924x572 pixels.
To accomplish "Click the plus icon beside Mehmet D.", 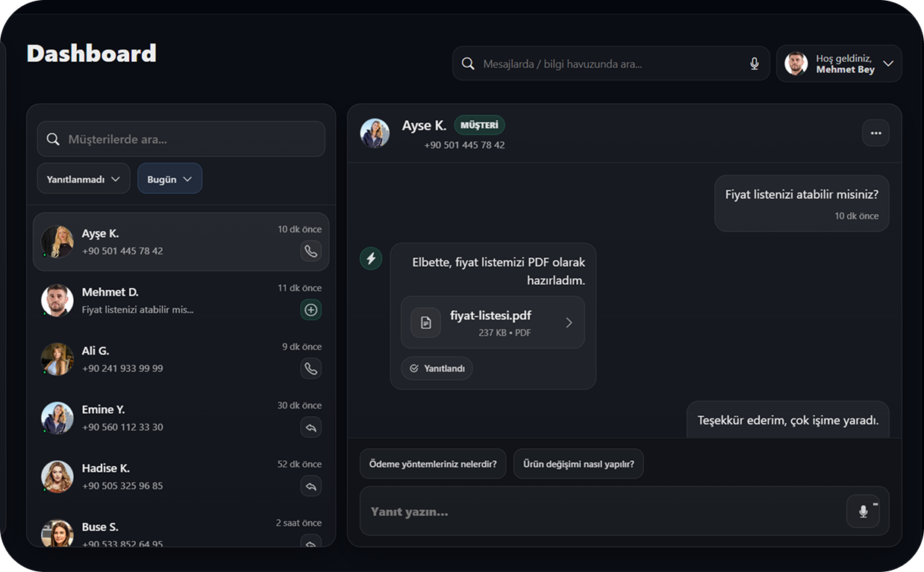I will [x=311, y=310].
